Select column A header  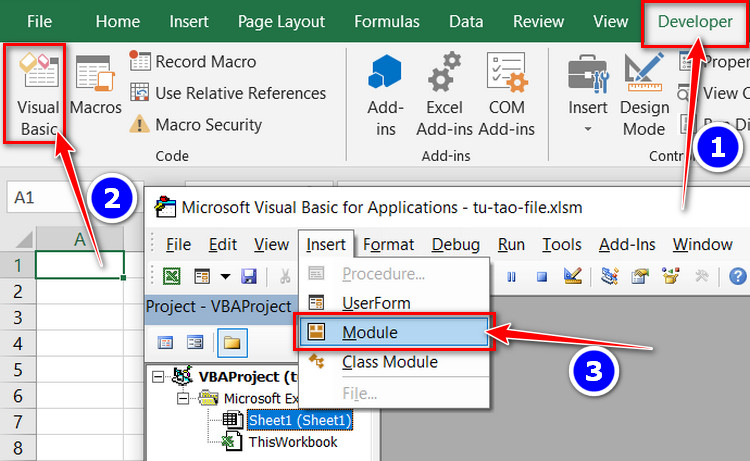(x=80, y=238)
